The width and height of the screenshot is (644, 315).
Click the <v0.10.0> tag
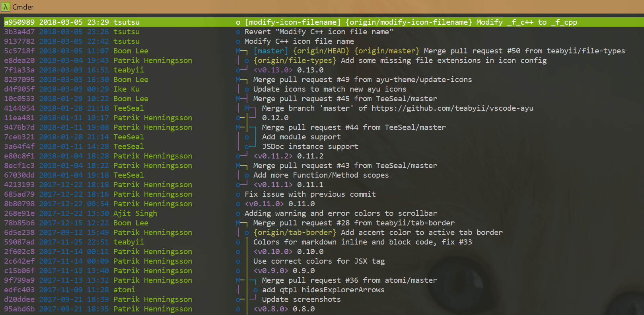273,252
